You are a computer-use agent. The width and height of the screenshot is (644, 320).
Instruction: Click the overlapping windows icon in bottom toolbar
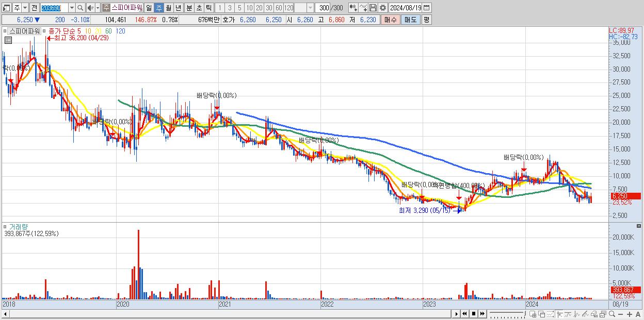[x=541, y=314]
